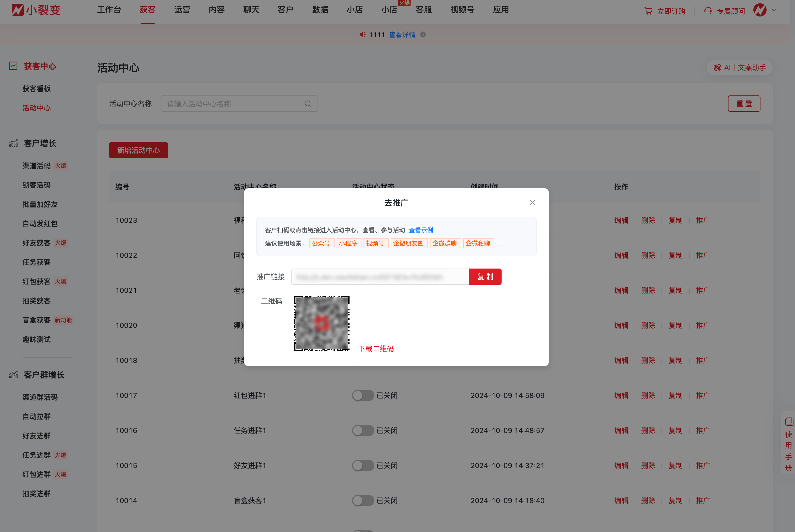The width and height of the screenshot is (795, 532).
Task: Click the 重置 button
Action: (x=744, y=104)
